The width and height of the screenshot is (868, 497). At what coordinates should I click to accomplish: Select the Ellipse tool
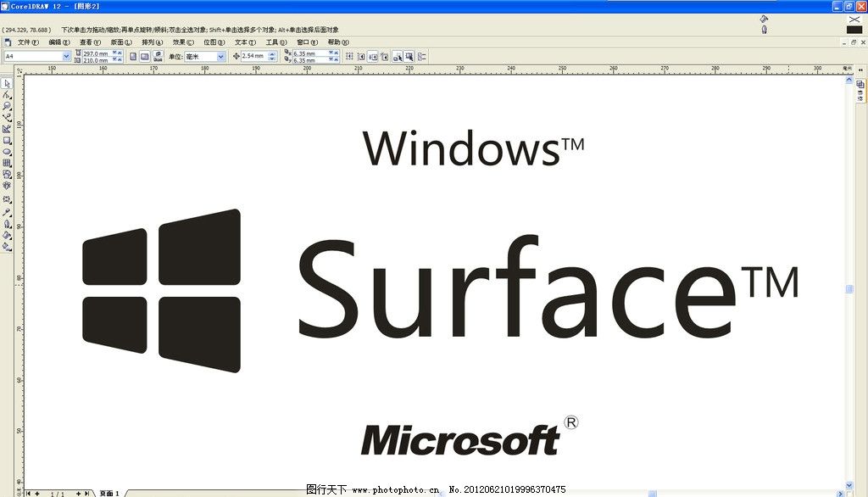pos(5,150)
